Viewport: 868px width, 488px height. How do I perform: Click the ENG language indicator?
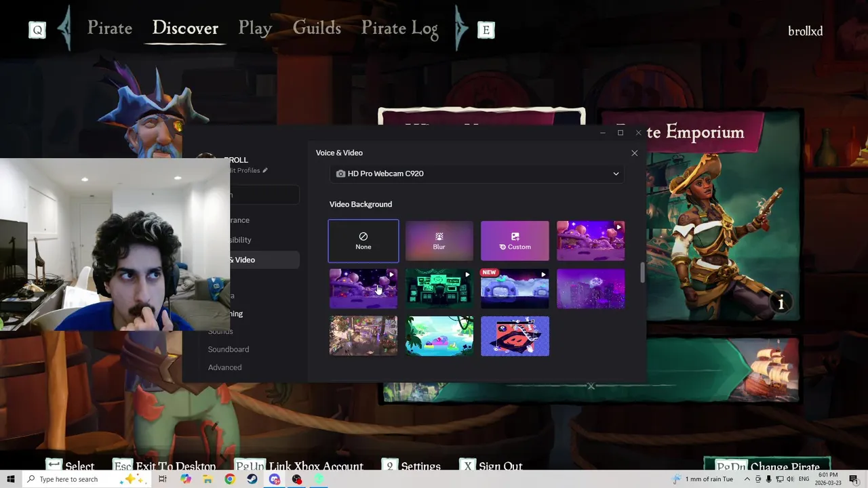click(804, 479)
